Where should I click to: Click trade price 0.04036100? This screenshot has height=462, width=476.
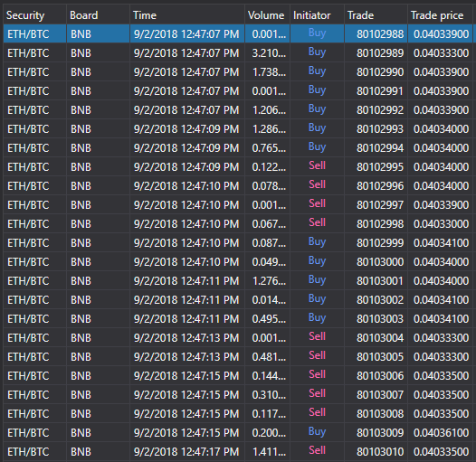pyautogui.click(x=441, y=432)
